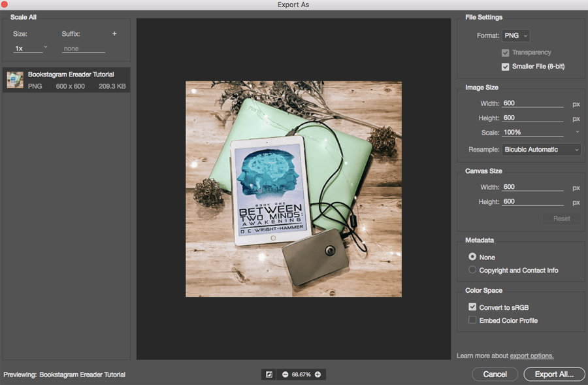Click the zoom out minus icon
The image size is (588, 385).
click(x=286, y=375)
